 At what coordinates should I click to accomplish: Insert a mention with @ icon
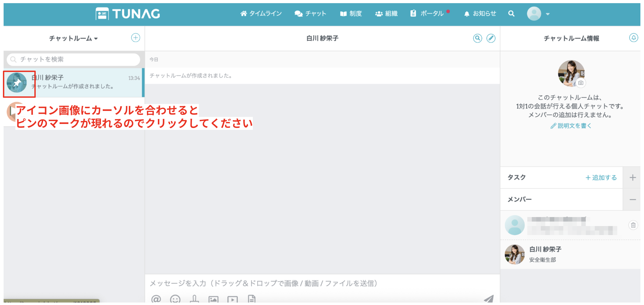pyautogui.click(x=156, y=298)
